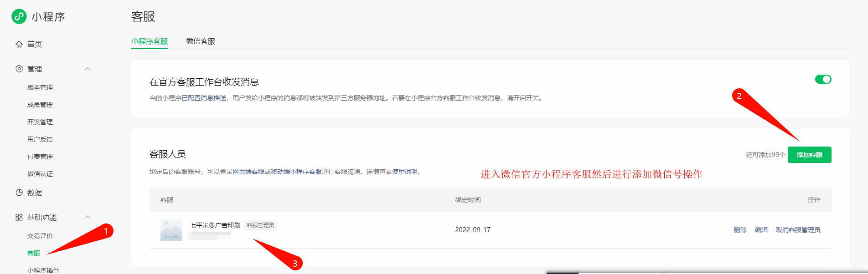Open 版本管理 in the sidebar
This screenshot has width=868, height=274.
click(x=40, y=87)
